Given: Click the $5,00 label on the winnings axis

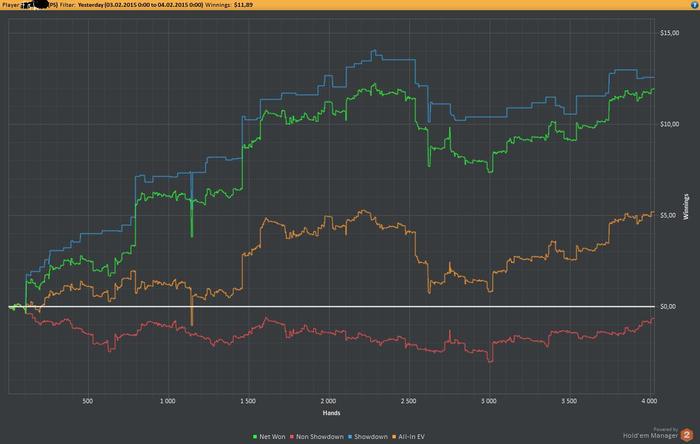Looking at the screenshot, I should coord(668,216).
